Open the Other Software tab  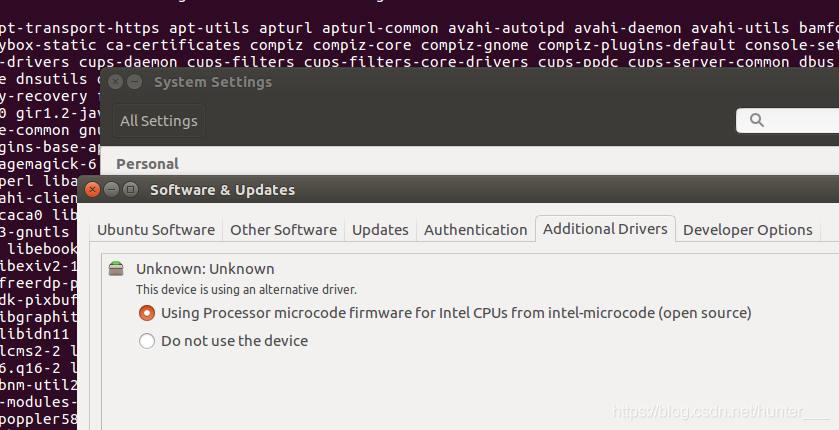tap(283, 230)
